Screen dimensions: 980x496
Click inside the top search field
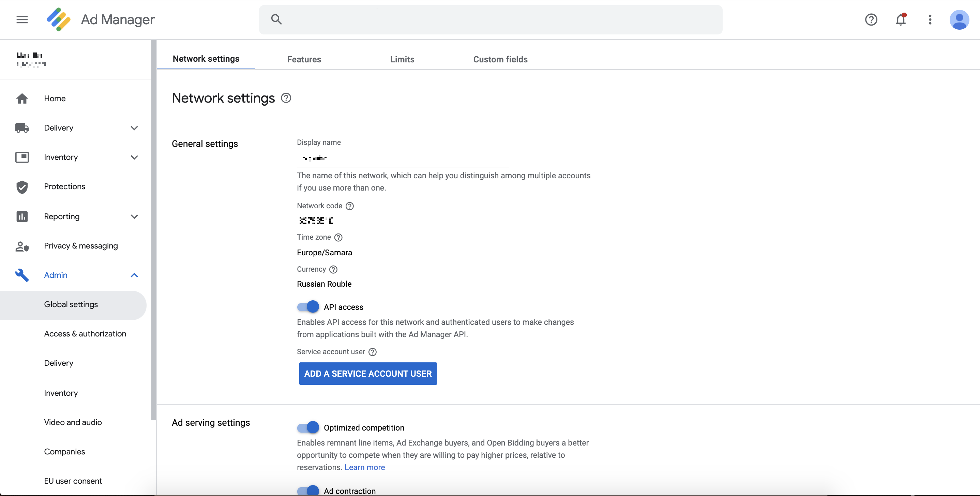(491, 19)
